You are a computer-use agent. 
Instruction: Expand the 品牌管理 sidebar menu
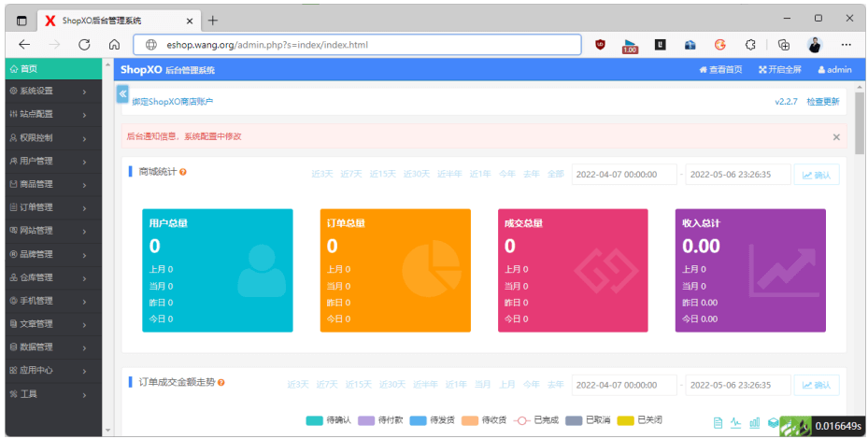[x=53, y=255]
